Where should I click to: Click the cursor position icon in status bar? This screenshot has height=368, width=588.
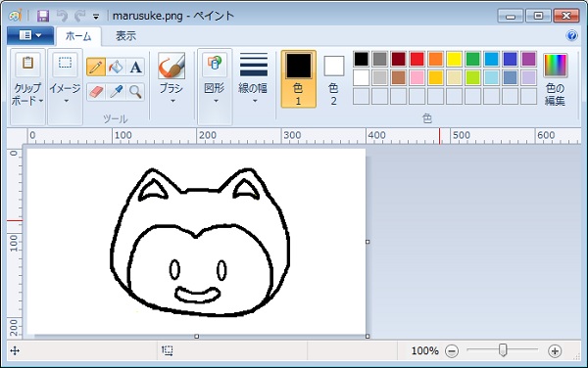(15, 350)
